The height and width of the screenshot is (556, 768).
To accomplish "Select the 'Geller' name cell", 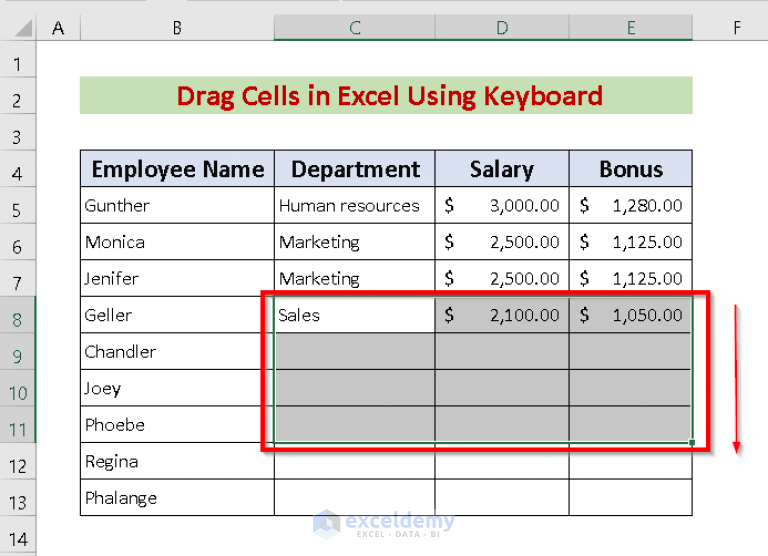I will (x=177, y=315).
